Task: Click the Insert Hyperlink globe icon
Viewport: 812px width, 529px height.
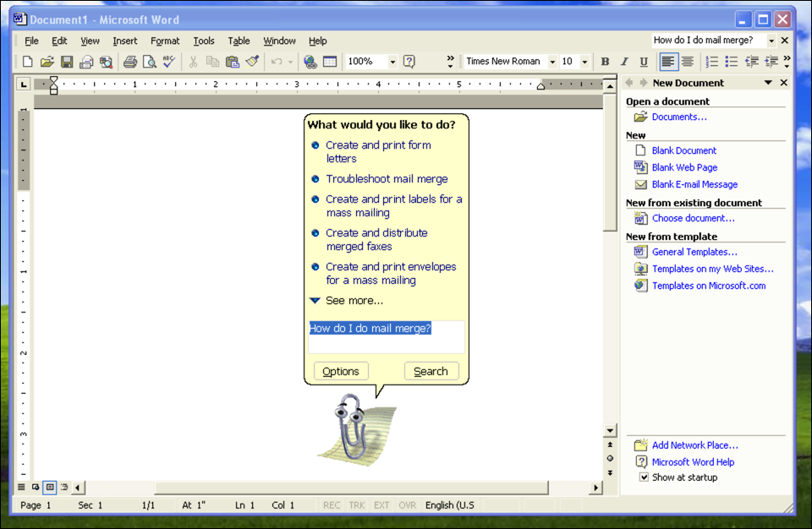Action: pos(310,61)
